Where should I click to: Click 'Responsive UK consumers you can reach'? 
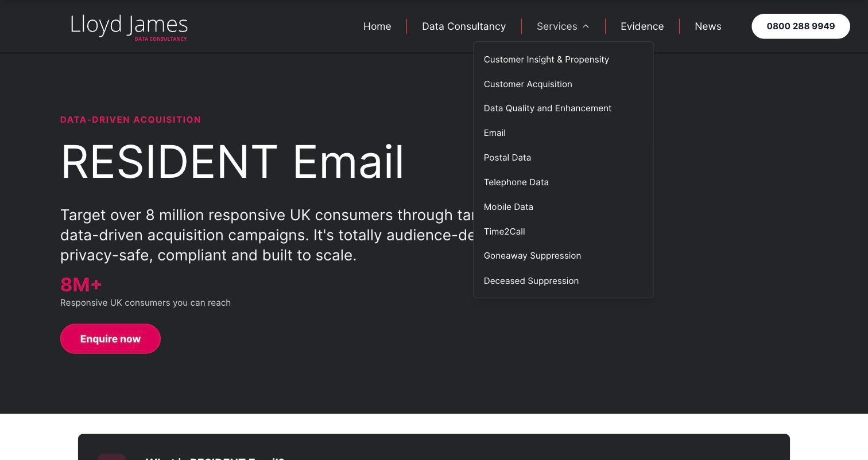click(145, 303)
